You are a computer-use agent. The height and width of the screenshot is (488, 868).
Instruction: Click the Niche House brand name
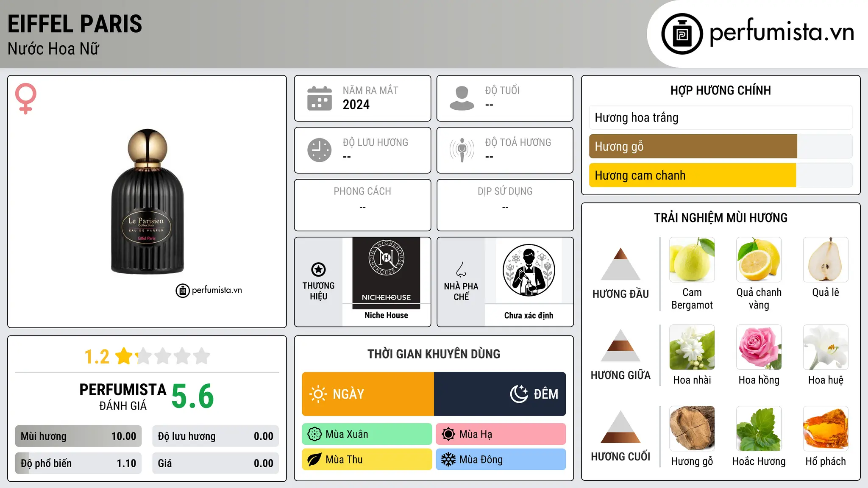click(386, 315)
